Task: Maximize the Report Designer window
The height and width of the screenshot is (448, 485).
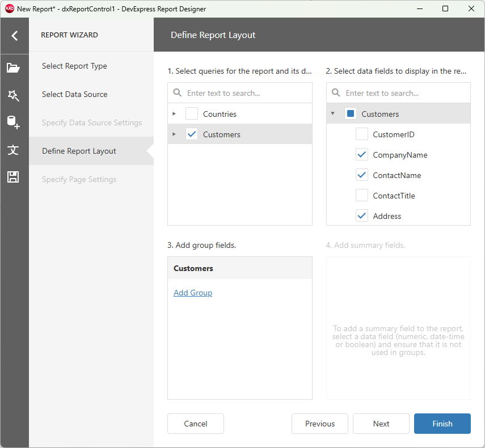Action: 445,9
